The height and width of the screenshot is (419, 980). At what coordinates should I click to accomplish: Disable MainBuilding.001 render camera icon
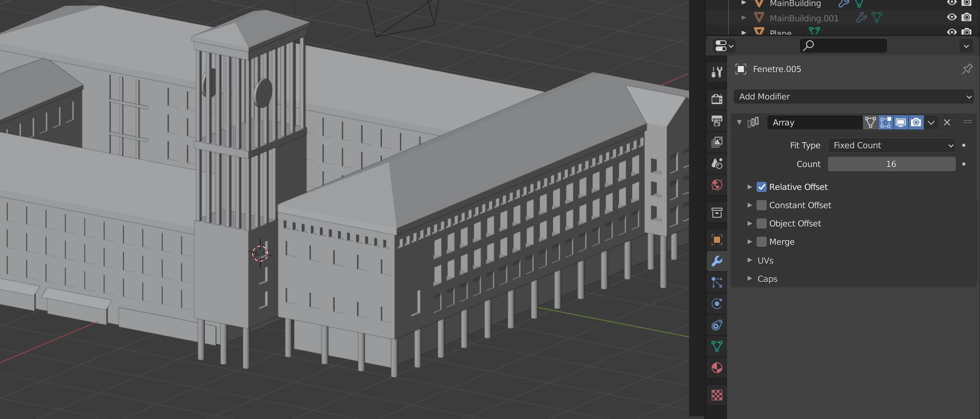[x=967, y=17]
